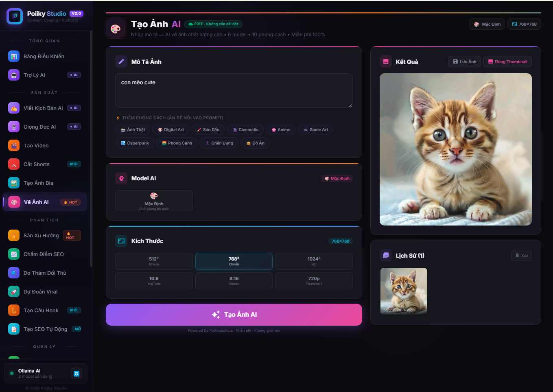
Task: Open the Trợ Lý AI robot icon
Action: pyautogui.click(x=14, y=75)
